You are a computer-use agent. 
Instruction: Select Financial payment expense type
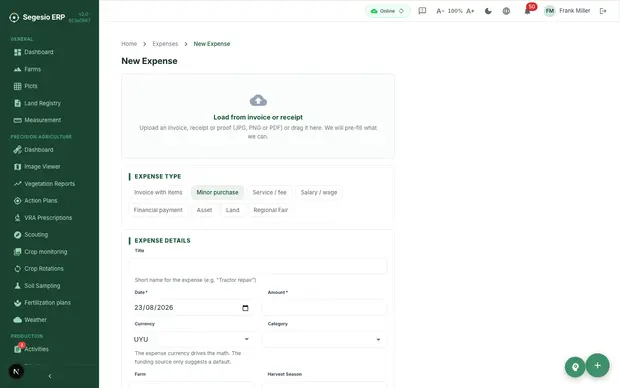(158, 210)
